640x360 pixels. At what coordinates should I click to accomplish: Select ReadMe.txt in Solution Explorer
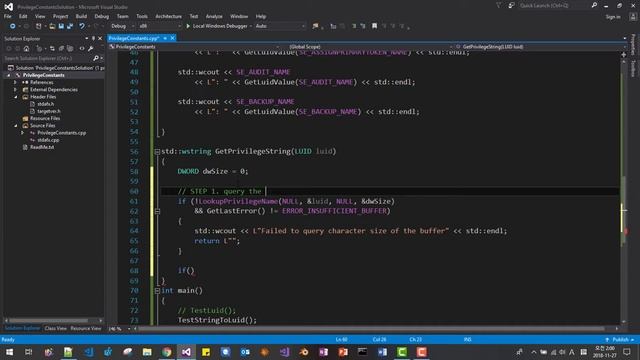42,147
